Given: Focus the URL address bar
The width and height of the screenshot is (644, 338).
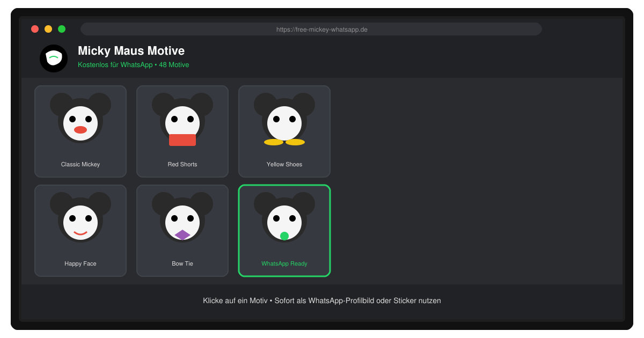Looking at the screenshot, I should [311, 29].
